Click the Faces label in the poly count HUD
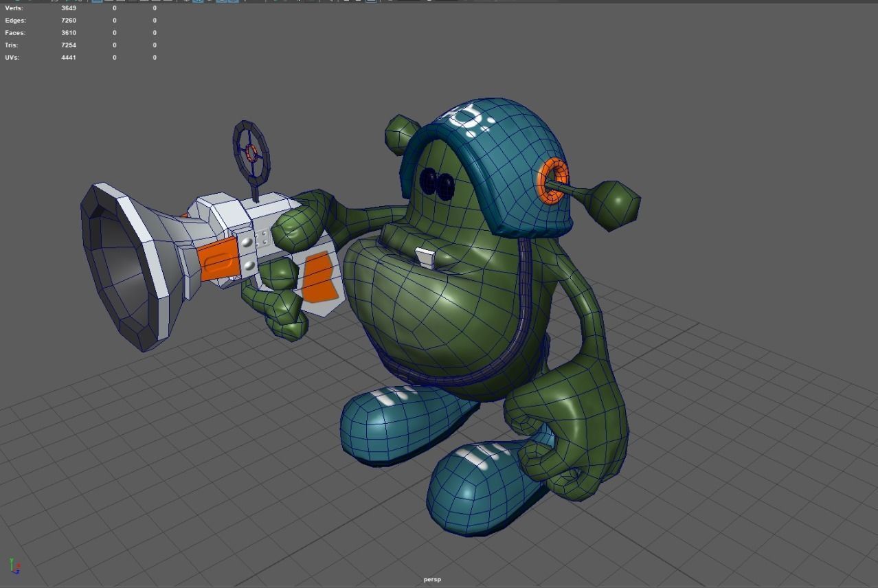 15,33
